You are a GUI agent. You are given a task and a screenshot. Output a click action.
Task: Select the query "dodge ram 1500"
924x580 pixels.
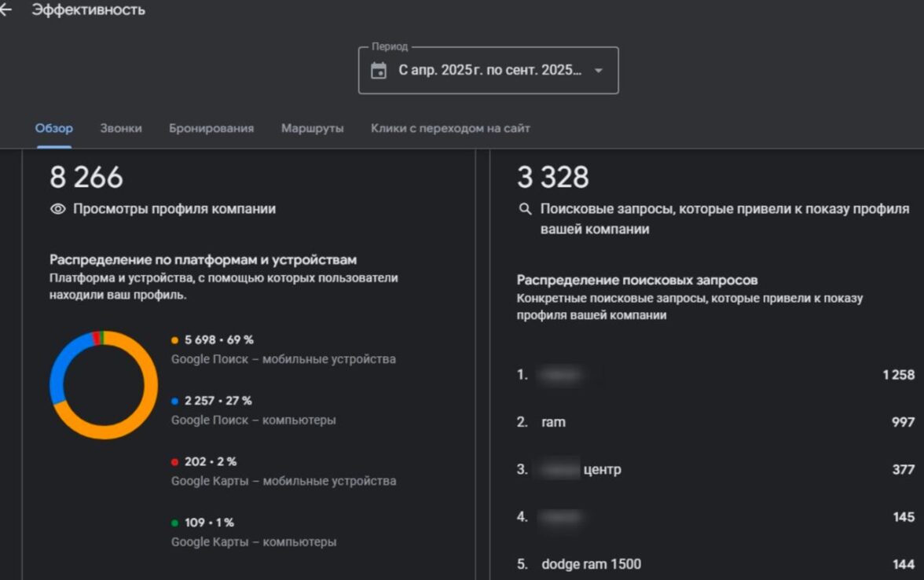591,564
